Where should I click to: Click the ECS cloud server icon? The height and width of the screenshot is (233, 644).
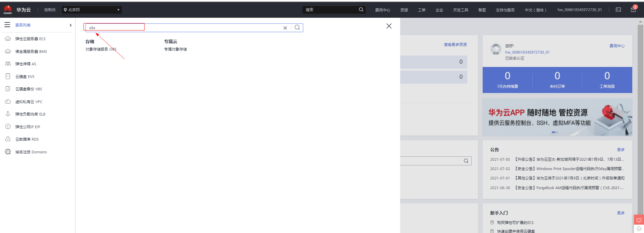(8, 39)
